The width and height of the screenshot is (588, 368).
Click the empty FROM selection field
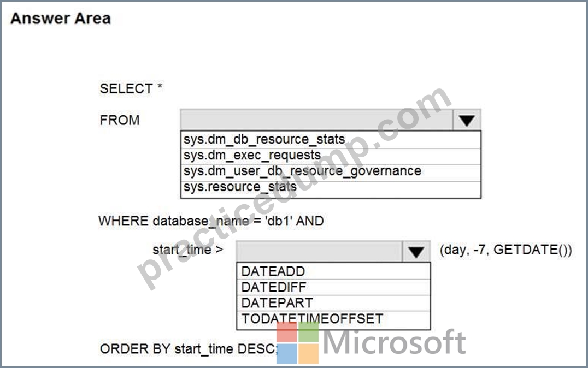coord(316,120)
